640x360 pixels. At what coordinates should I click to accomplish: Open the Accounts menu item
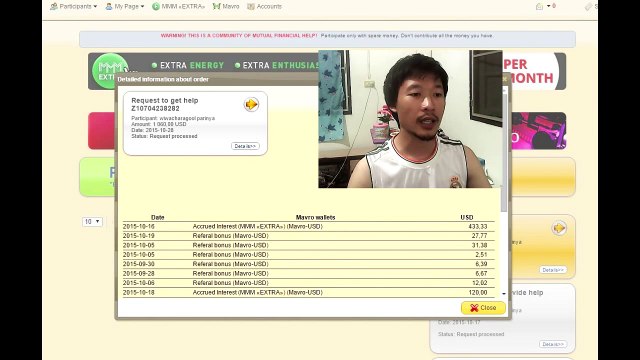(264, 7)
